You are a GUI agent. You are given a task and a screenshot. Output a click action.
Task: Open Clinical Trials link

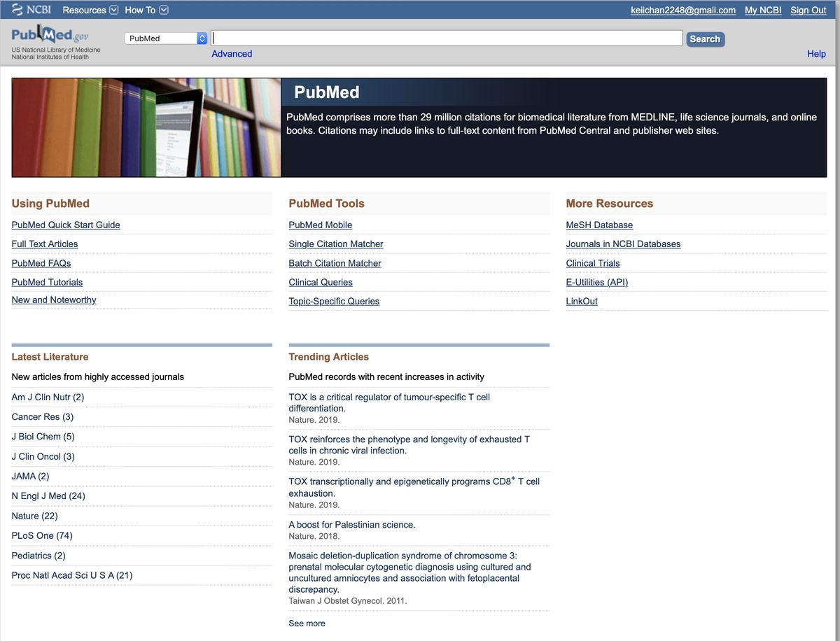tap(593, 263)
